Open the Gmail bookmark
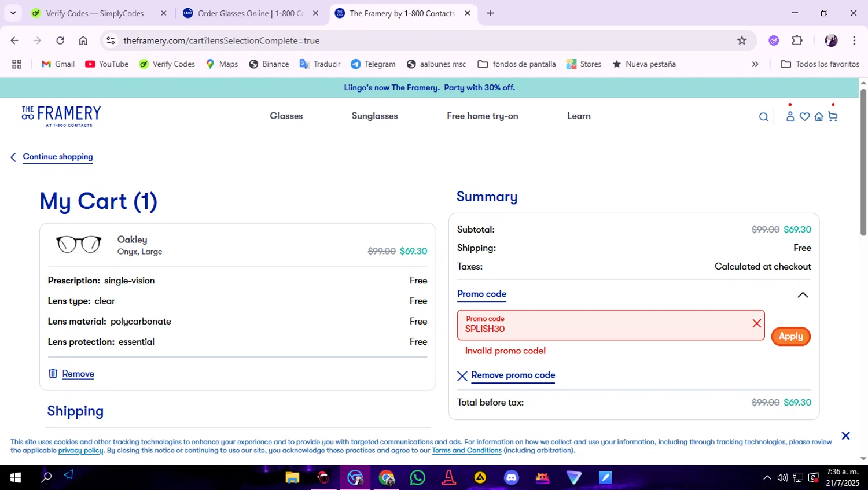This screenshot has height=490, width=868. tap(58, 64)
